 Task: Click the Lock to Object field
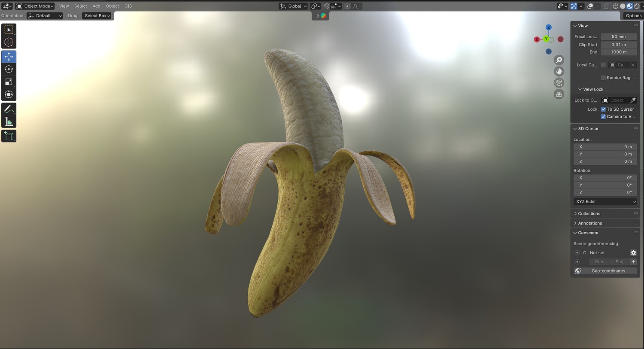pos(619,100)
